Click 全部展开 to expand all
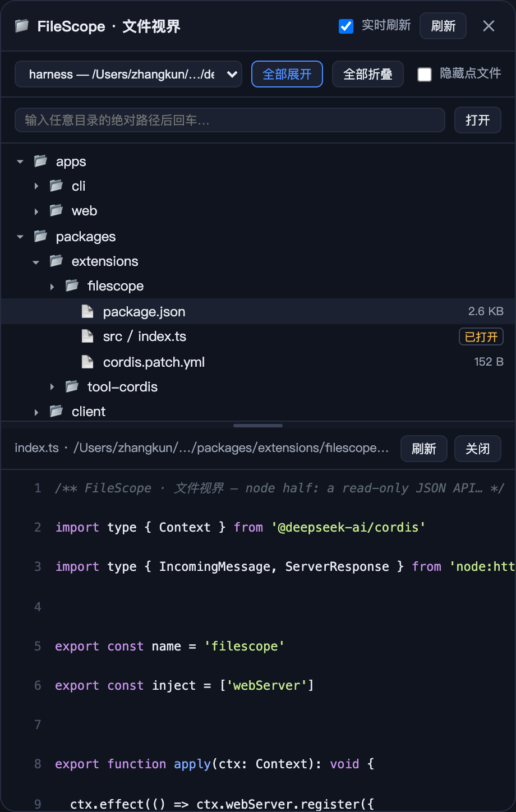516x812 pixels. 287,74
